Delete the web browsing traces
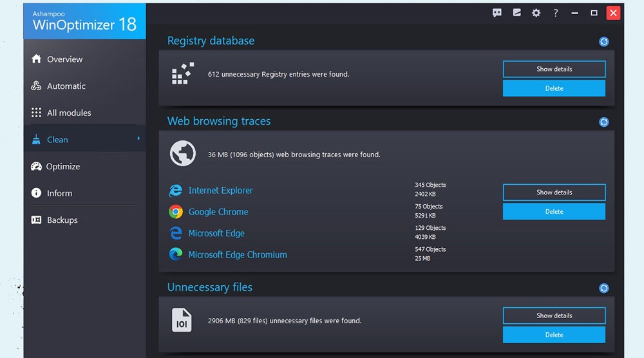Screen dimensions: 644x358 pos(554,211)
